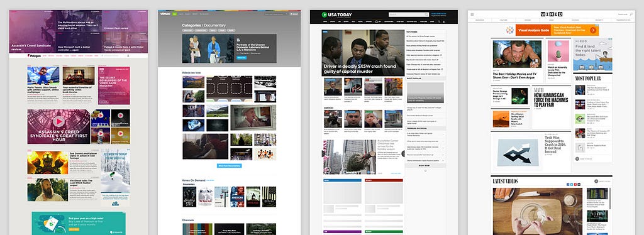
Task: Click the blue More button under Videos we love
Action: (x=229, y=166)
